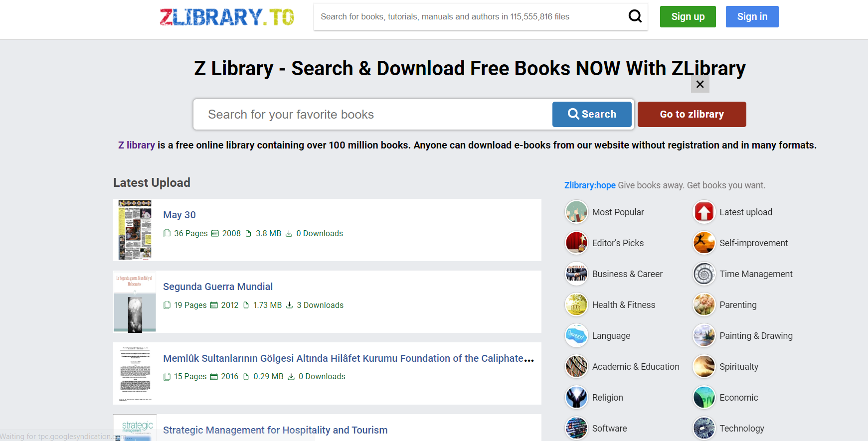This screenshot has width=868, height=441.
Task: Click the 'Business & Career' text label
Action: click(x=627, y=274)
